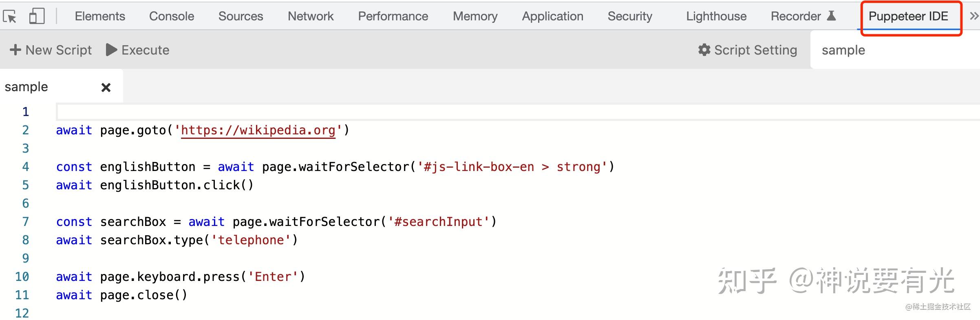The image size is (980, 320).
Task: Toggle the device toolbar
Action: (x=36, y=16)
